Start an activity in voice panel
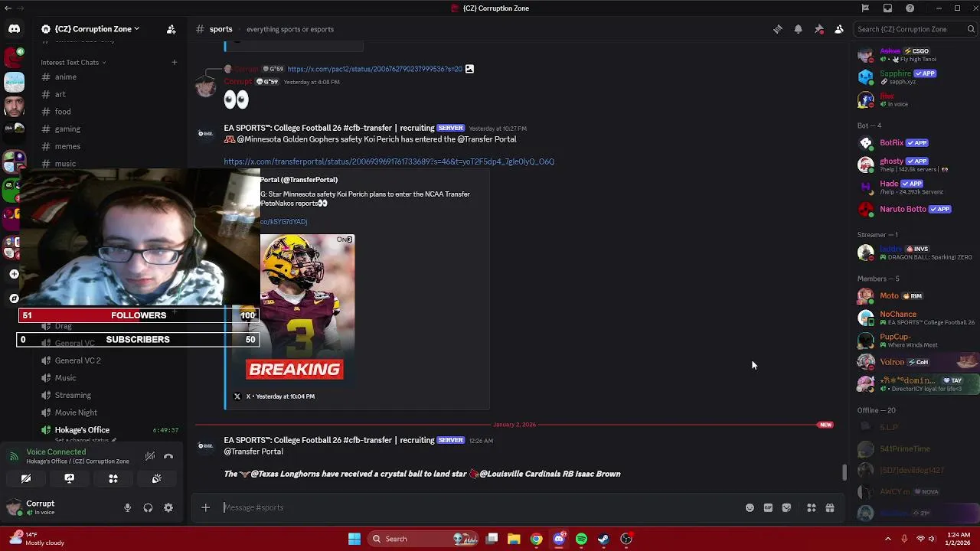The width and height of the screenshot is (980, 551). (113, 478)
